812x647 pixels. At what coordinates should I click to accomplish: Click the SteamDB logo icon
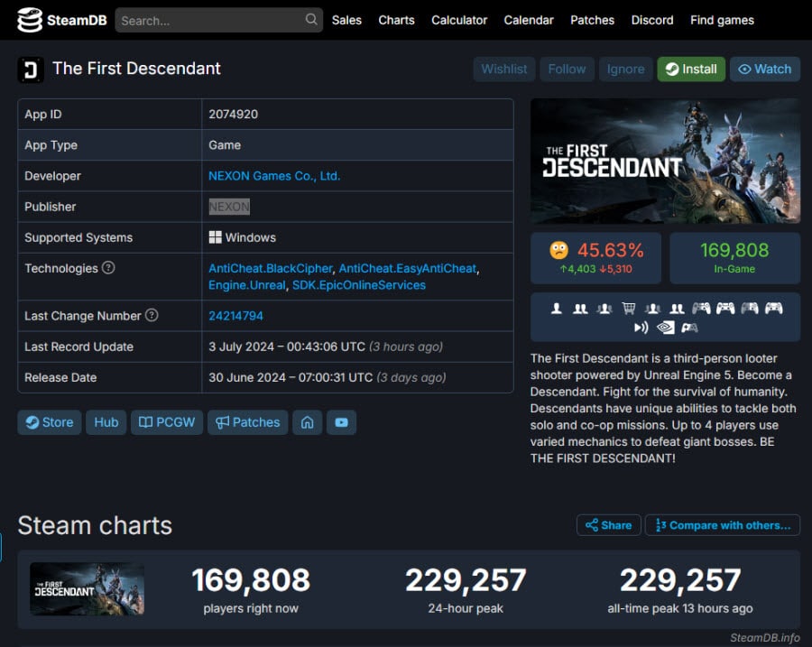click(x=30, y=20)
